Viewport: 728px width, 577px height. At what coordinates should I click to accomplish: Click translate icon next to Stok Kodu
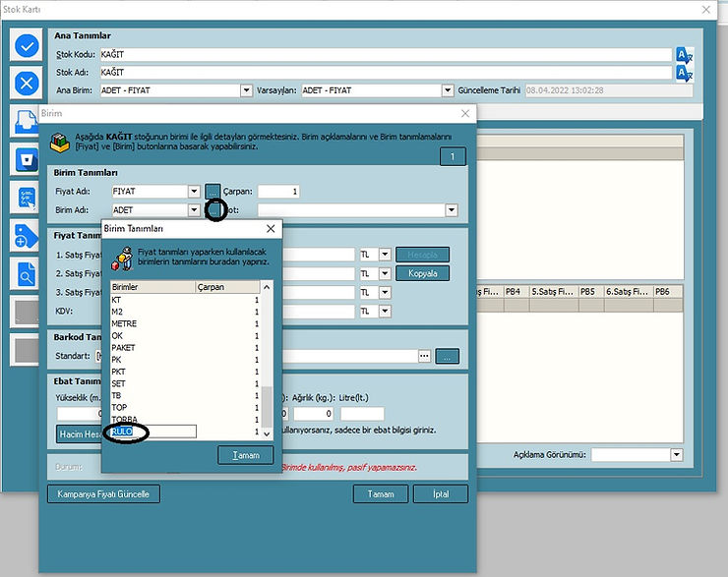pos(684,55)
